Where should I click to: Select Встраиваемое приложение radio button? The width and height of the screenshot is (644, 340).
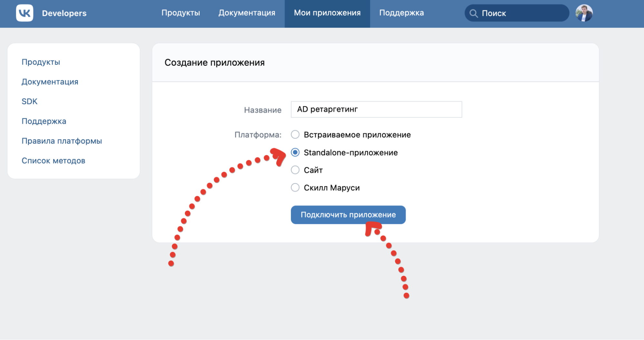point(295,134)
